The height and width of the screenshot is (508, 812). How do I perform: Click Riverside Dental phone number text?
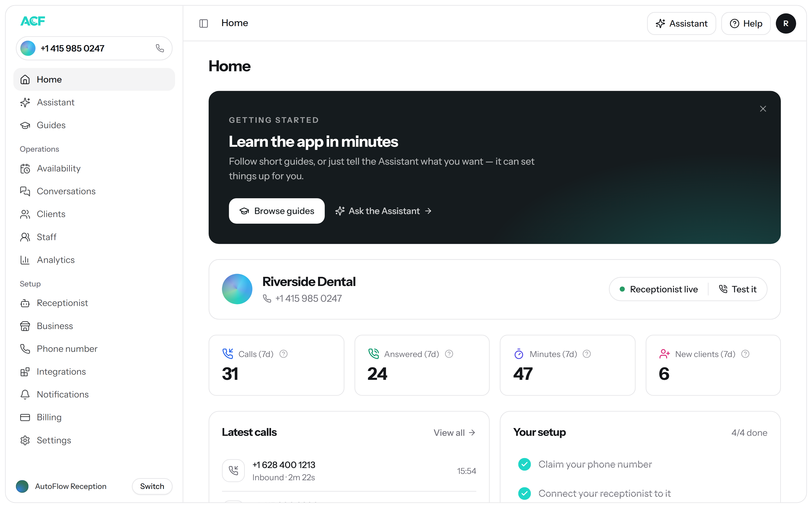point(308,298)
